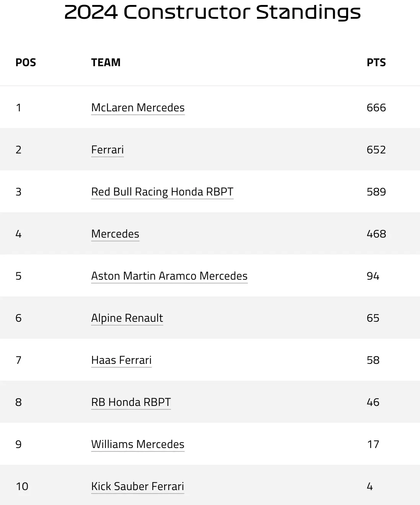
Task: Click the PTS column header
Action: tap(376, 62)
